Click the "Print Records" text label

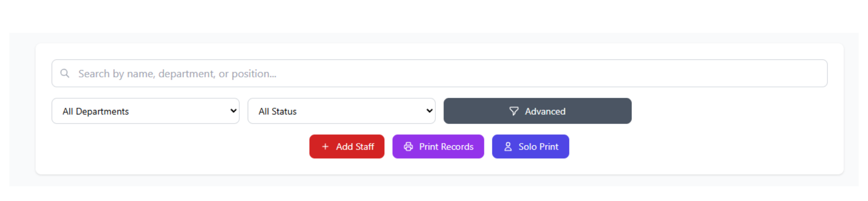[x=446, y=147]
